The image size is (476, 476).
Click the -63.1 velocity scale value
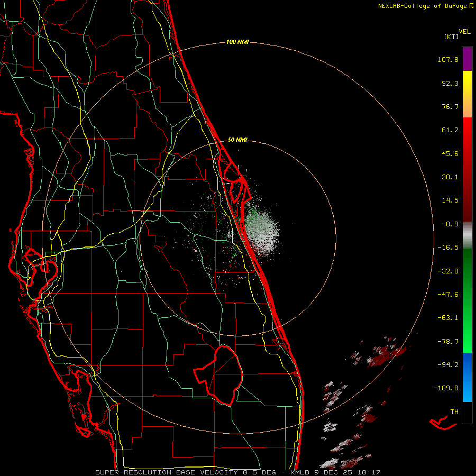[x=448, y=318]
